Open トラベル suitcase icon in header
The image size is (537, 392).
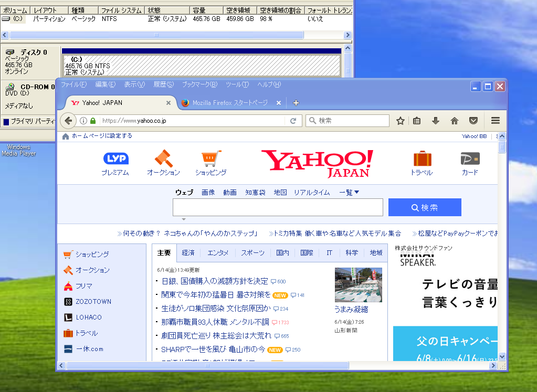pyautogui.click(x=422, y=158)
